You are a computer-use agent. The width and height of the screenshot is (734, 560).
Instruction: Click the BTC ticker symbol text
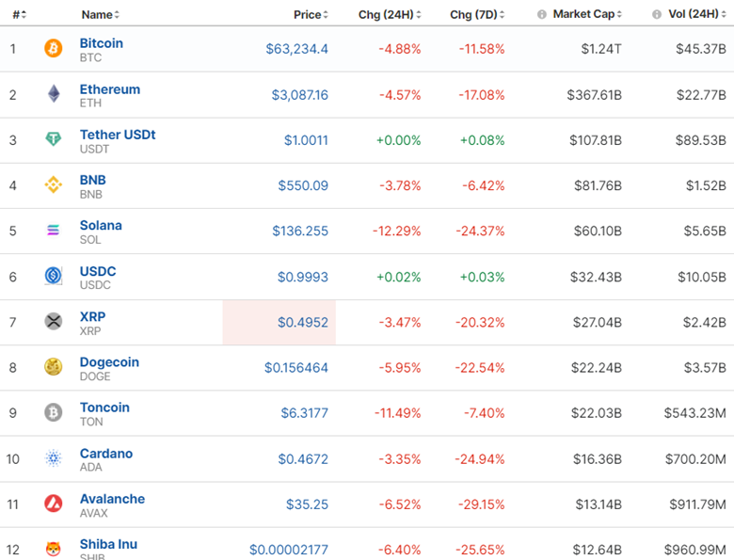click(90, 57)
